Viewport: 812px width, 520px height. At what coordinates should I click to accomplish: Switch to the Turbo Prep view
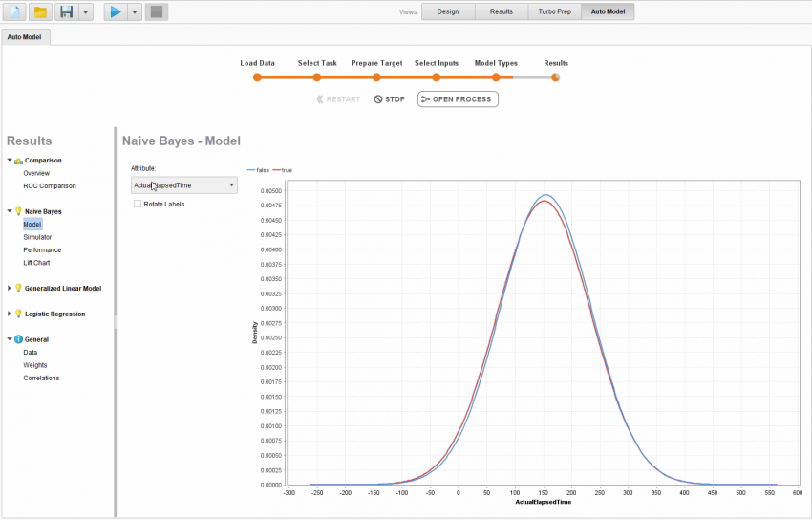[x=555, y=11]
